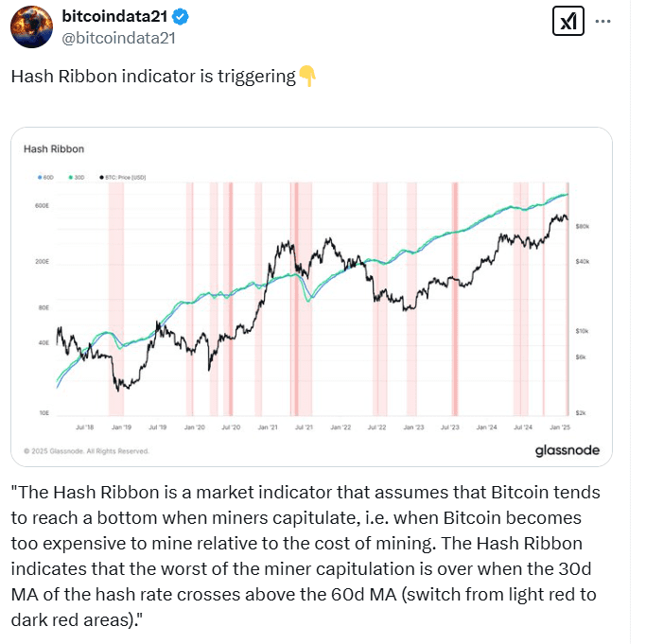Click the "Hash Ribbon indicator is triggering" text
The image size is (646, 644).
153,77
